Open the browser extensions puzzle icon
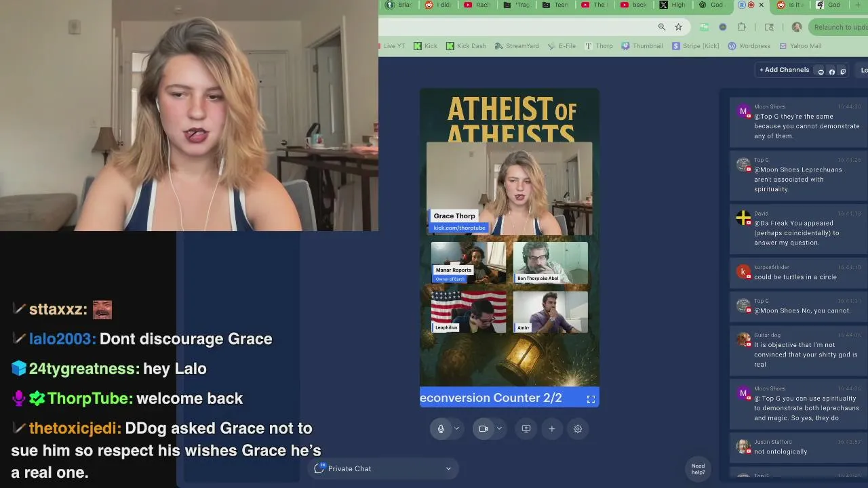868x488 pixels. pos(741,27)
